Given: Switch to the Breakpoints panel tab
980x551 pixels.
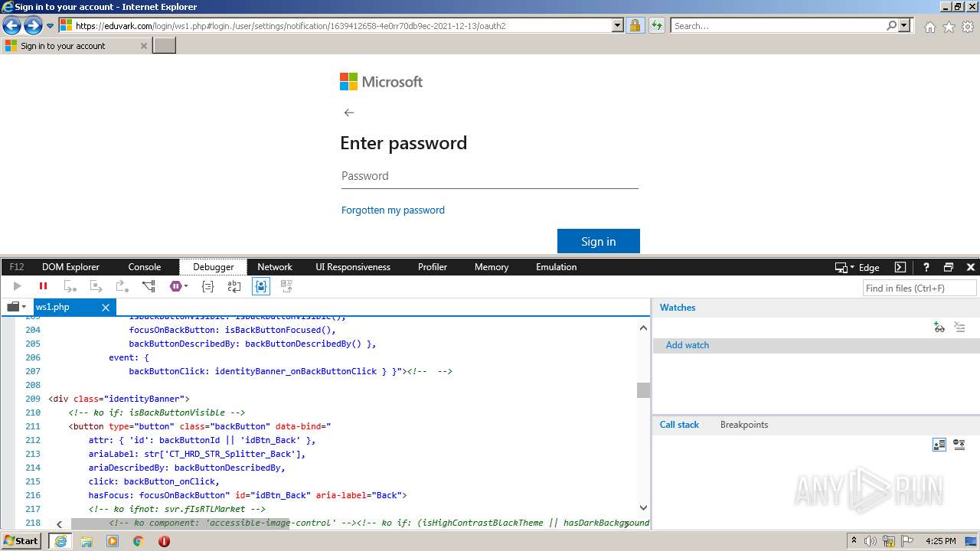Looking at the screenshot, I should point(744,425).
